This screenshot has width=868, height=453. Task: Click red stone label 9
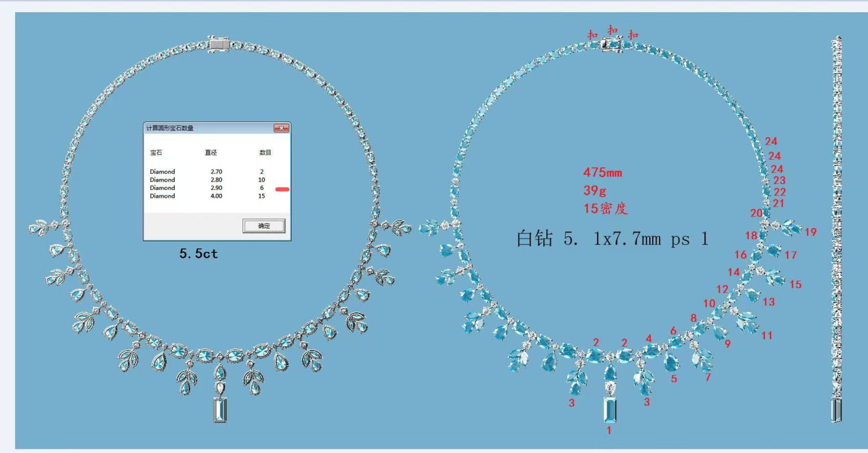click(727, 344)
